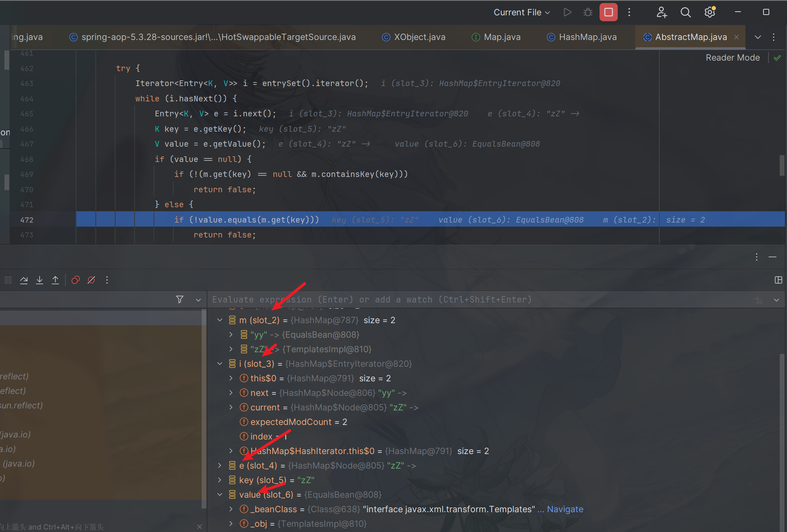Open the More Actions menu beside Stop
Image resolution: width=787 pixels, height=532 pixels.
point(629,12)
